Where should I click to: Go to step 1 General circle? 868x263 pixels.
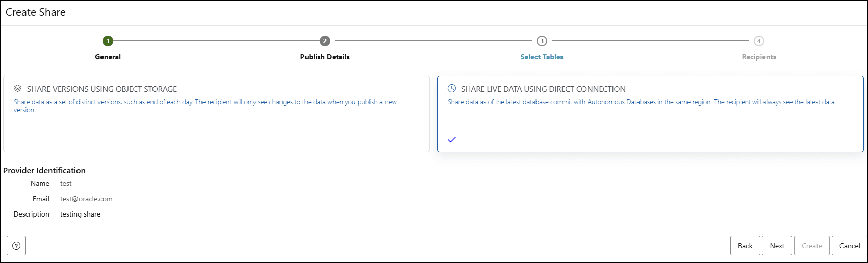[x=108, y=41]
